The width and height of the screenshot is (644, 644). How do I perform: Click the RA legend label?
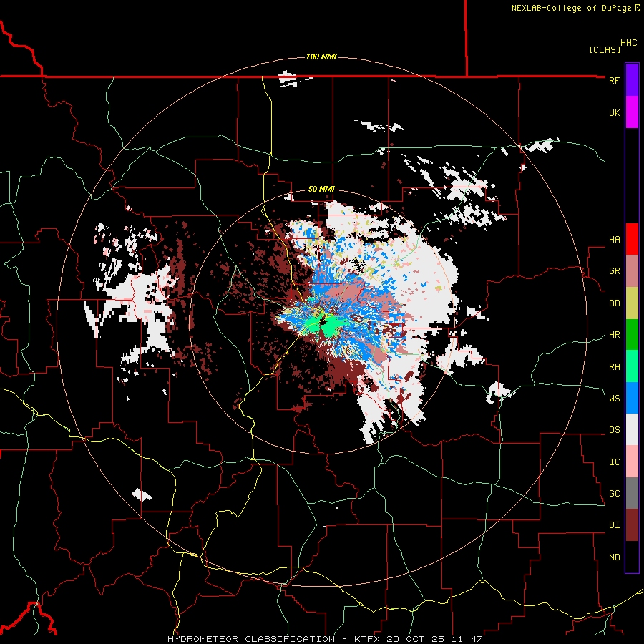pos(614,366)
